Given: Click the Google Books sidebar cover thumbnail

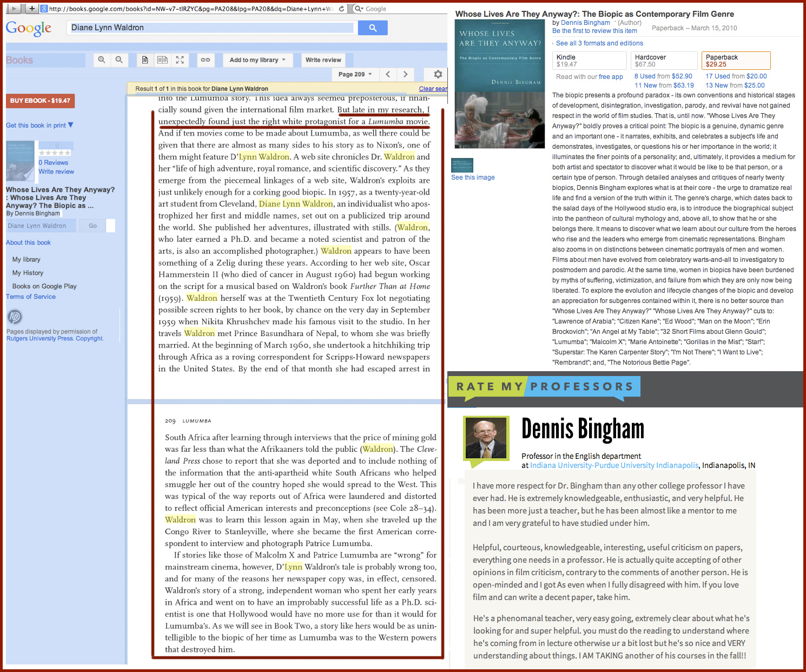Looking at the screenshot, I should (21, 161).
